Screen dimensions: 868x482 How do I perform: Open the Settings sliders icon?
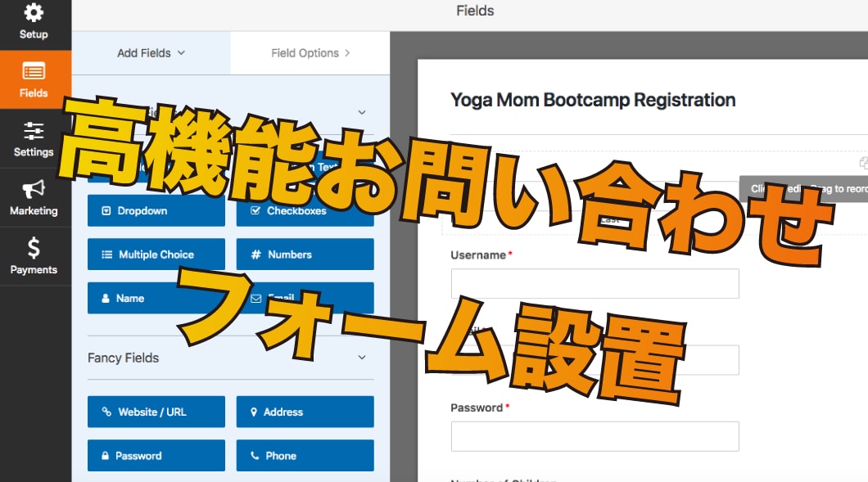pos(34,130)
